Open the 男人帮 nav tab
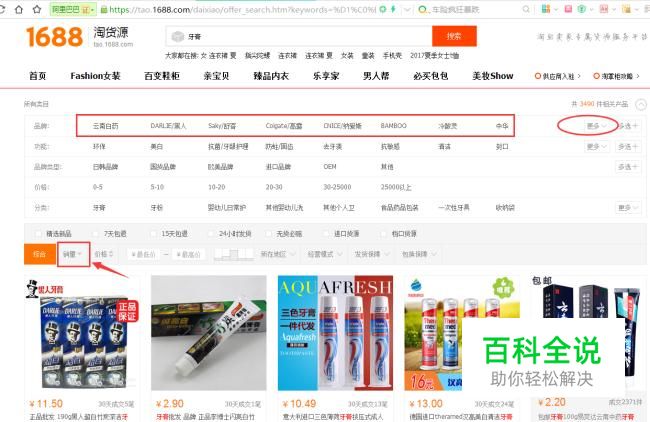650x422 pixels. click(376, 76)
